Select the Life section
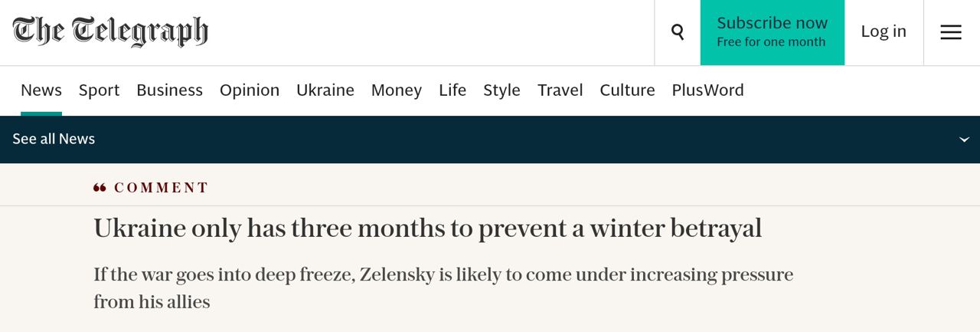 tap(452, 90)
